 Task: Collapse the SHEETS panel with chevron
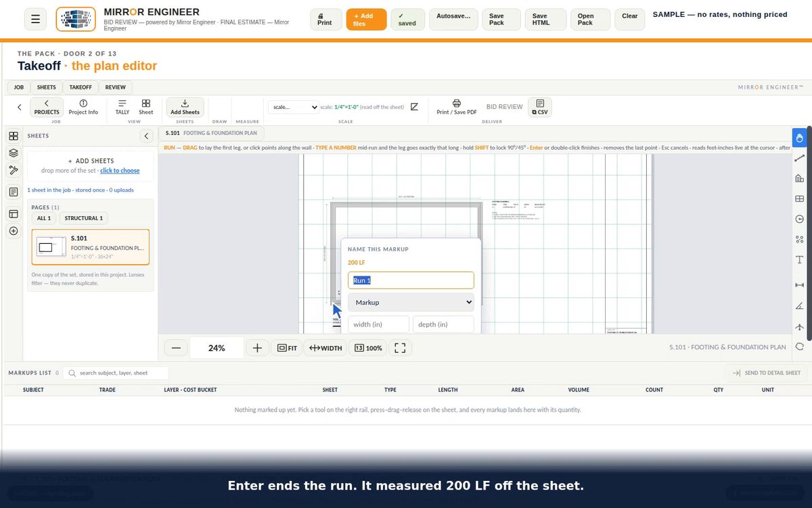click(146, 136)
